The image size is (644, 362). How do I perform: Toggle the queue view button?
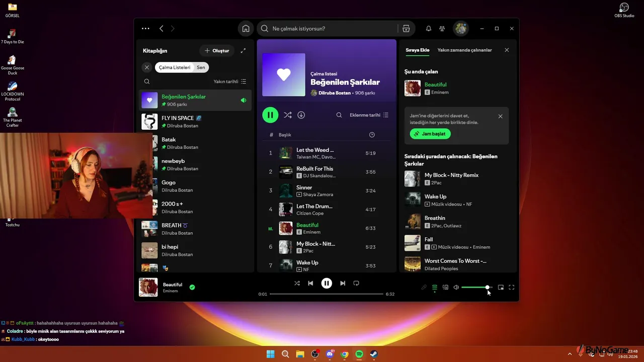coord(435,287)
